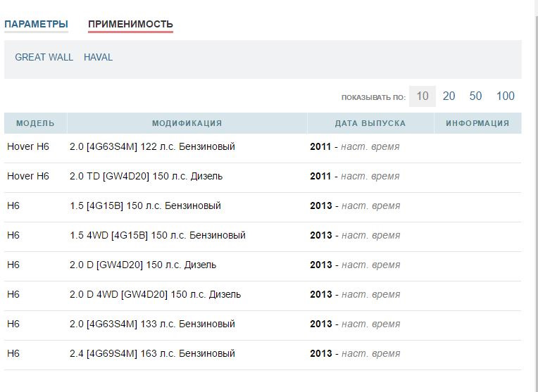The width and height of the screenshot is (538, 392).
Task: Click the ИНФОРМАЦИЯ column header
Action: click(x=477, y=123)
